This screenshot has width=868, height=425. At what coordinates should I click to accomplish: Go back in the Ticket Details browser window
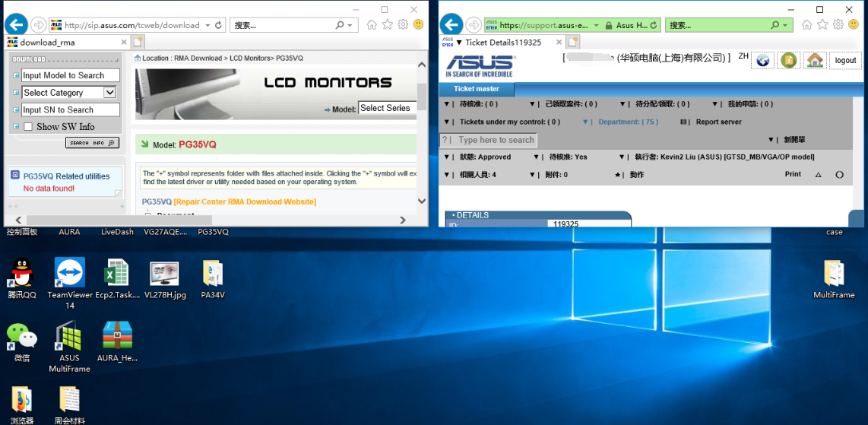(x=451, y=24)
